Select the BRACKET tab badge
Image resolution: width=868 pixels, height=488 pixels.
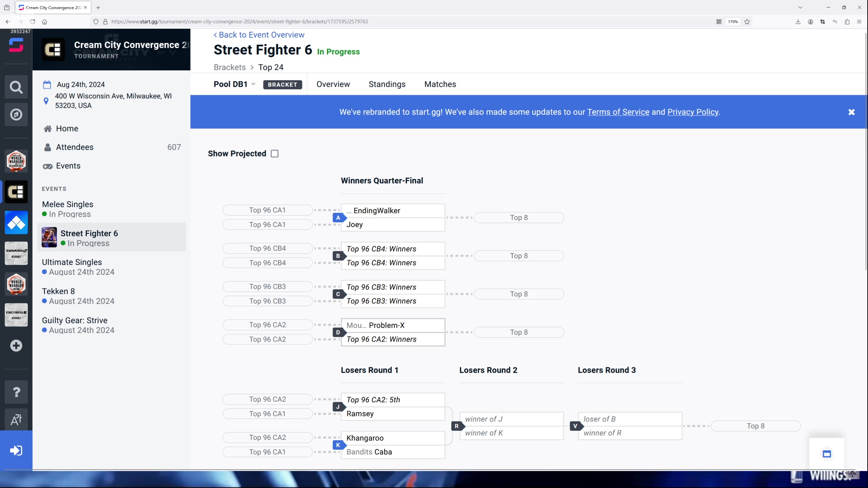point(282,84)
